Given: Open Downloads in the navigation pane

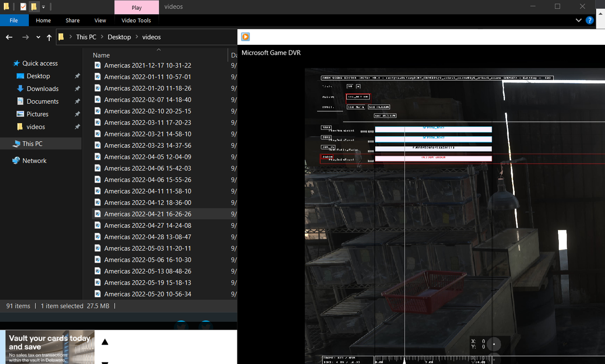Looking at the screenshot, I should pyautogui.click(x=43, y=89).
